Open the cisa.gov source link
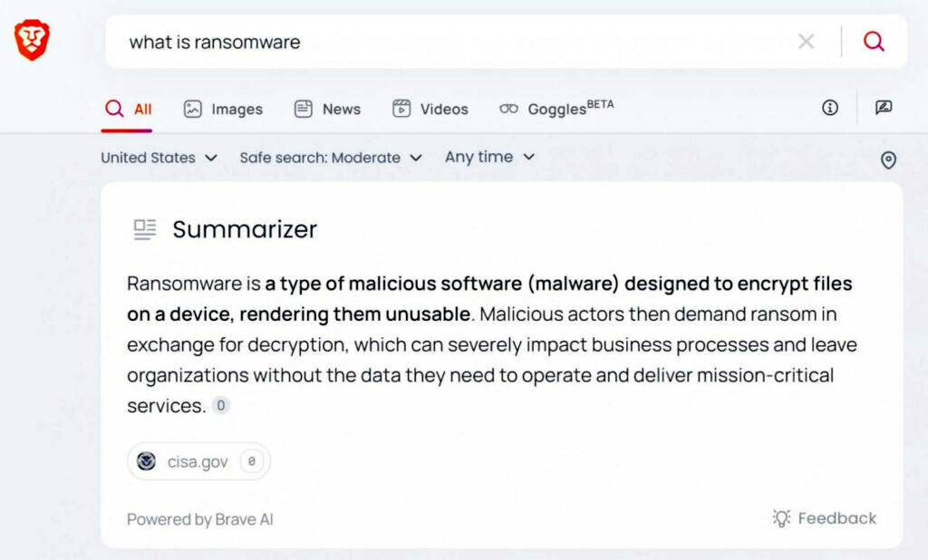The image size is (928, 560). pos(198,462)
